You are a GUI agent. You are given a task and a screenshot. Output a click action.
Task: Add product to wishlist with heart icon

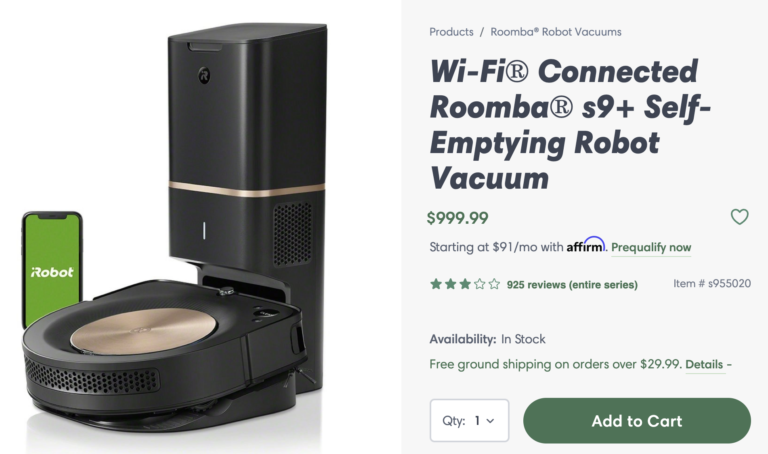point(739,217)
